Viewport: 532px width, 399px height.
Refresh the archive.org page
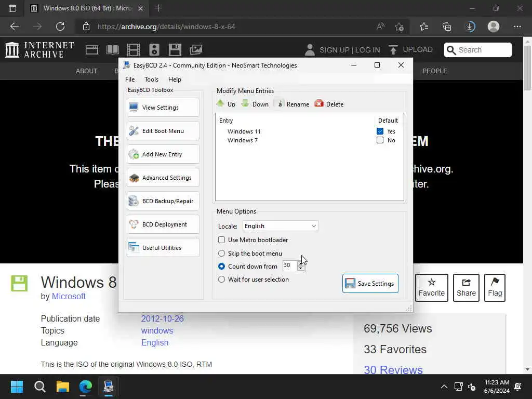[x=60, y=26]
